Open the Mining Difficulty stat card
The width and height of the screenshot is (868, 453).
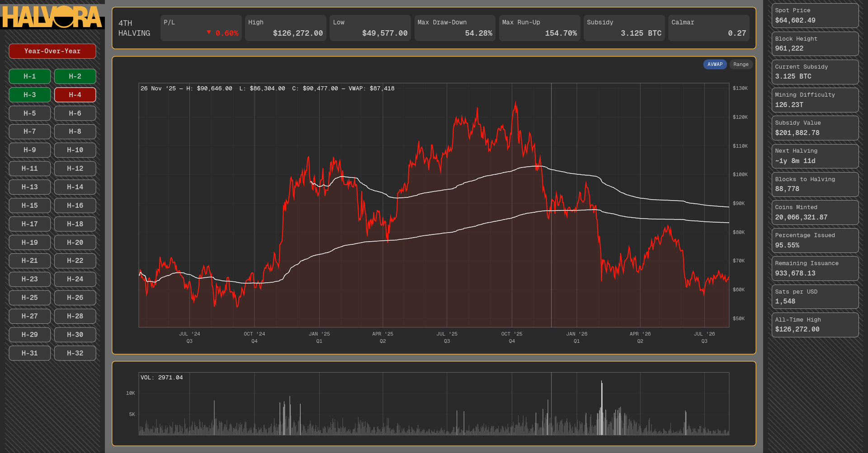tap(815, 100)
